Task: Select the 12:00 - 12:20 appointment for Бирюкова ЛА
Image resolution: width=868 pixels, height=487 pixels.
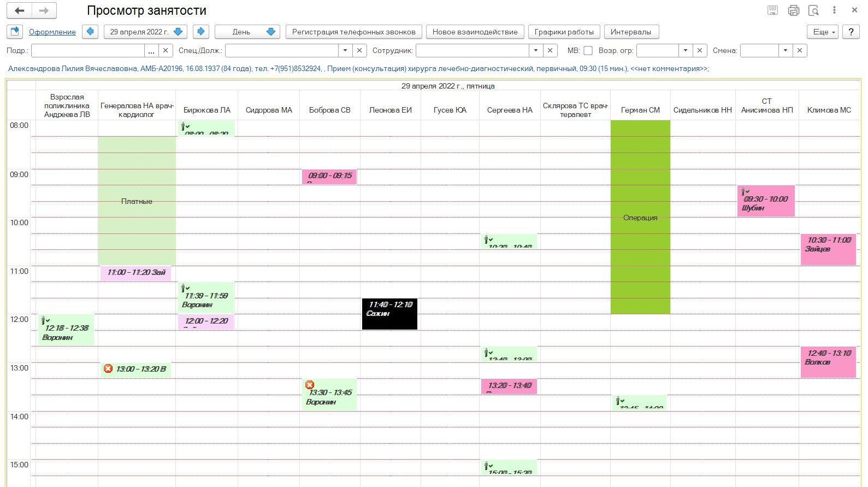Action: click(206, 322)
